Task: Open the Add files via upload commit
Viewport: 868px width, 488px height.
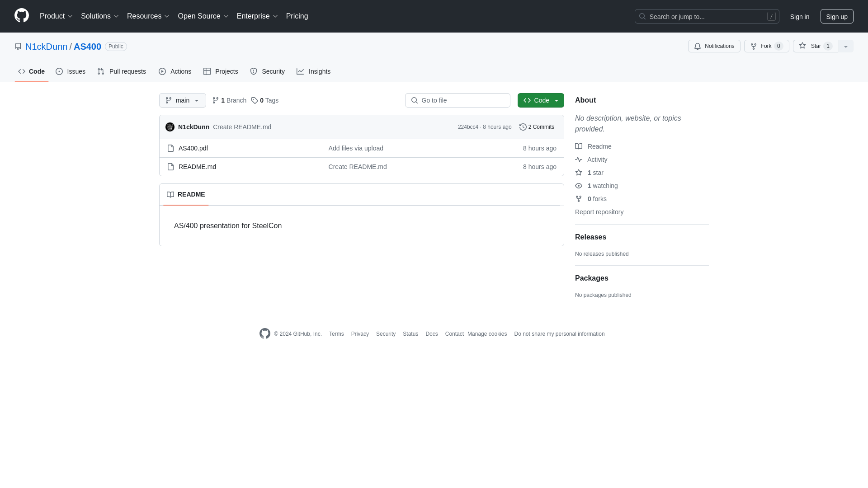Action: pyautogui.click(x=356, y=148)
